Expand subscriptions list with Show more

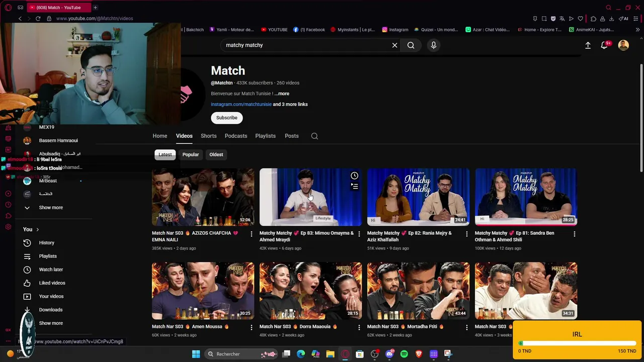coord(51,208)
